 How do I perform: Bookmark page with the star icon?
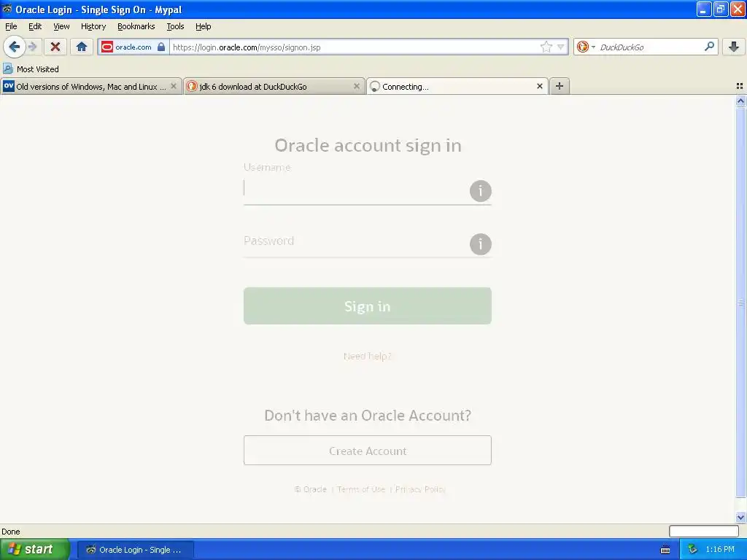point(546,47)
